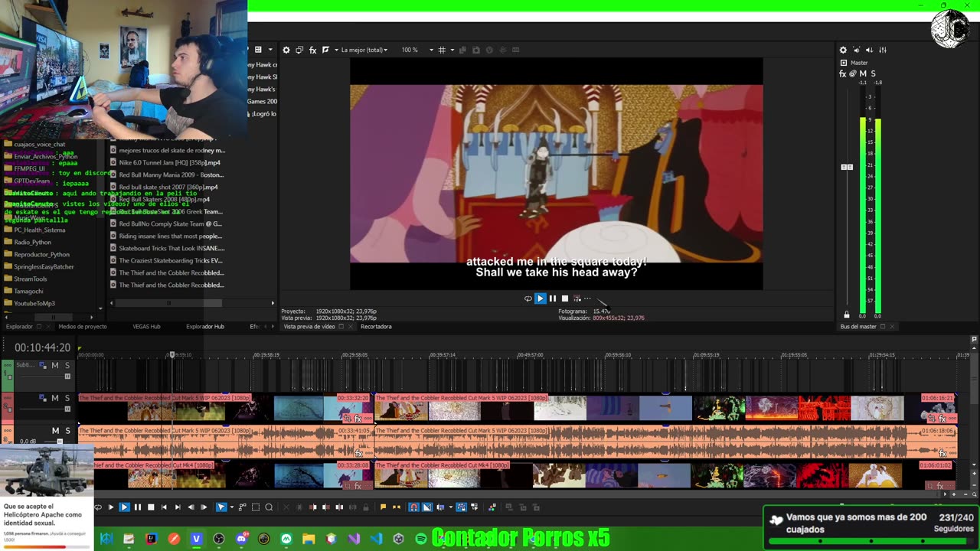Toggle snapping magnet in timeline toolbar
The height and width of the screenshot is (551, 980).
(x=413, y=507)
